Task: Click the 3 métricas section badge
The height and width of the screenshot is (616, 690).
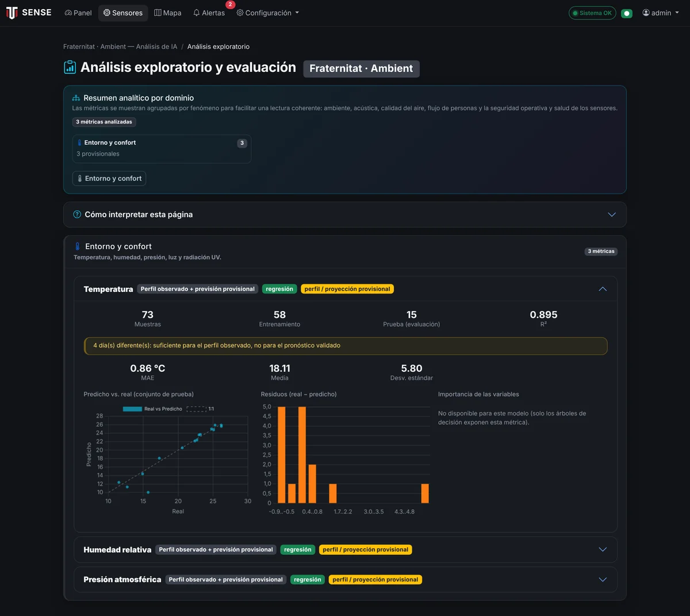Action: (x=601, y=251)
